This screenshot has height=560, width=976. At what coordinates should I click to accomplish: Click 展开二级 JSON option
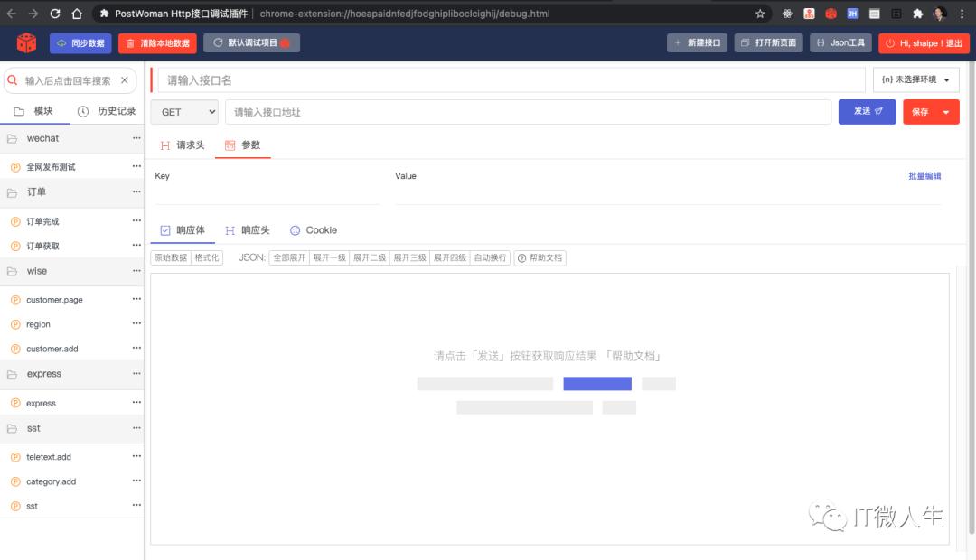coord(370,257)
